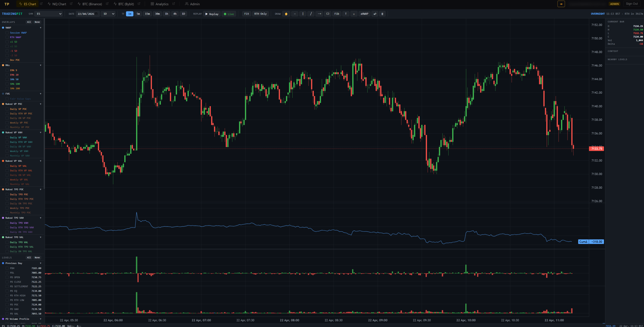Select the 5m timeframe
Screen dimensions: 644x327
138,14
